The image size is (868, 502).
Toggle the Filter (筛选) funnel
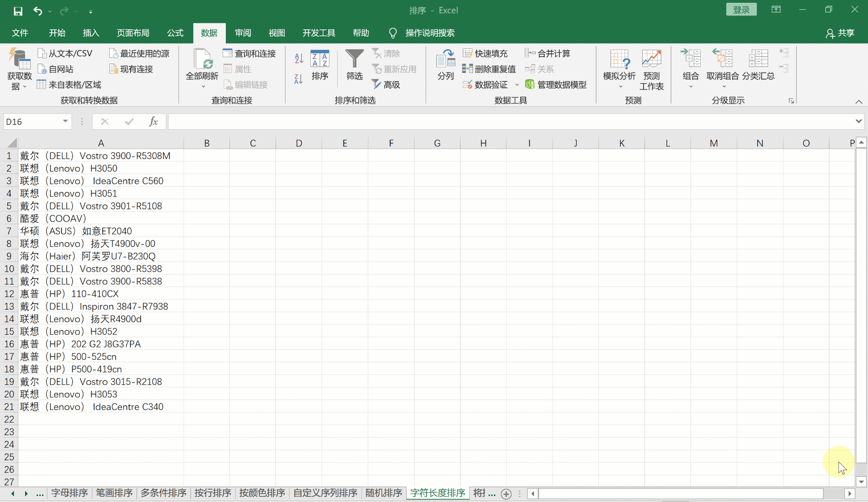[x=355, y=65]
